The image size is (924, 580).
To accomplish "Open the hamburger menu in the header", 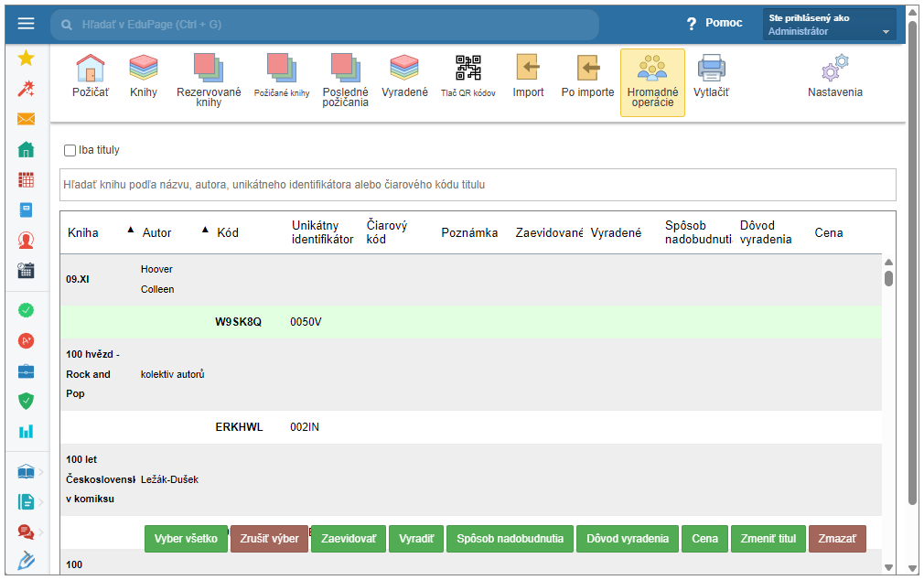I will pos(26,24).
